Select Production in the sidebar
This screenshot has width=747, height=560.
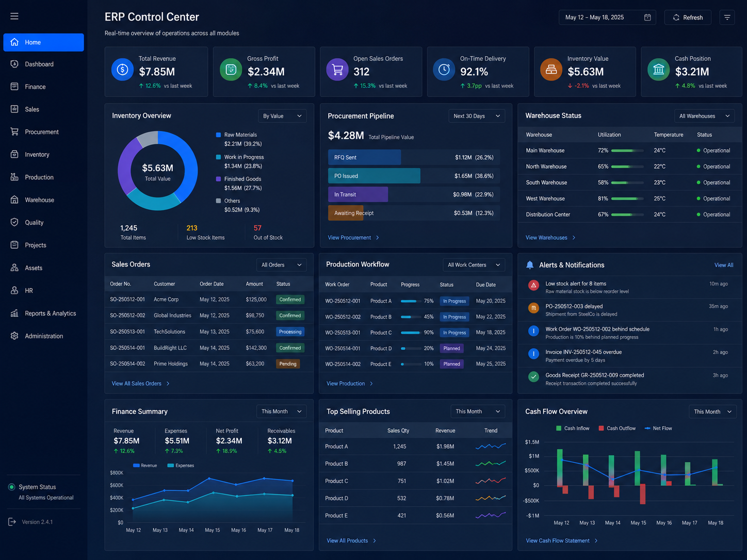[43, 177]
